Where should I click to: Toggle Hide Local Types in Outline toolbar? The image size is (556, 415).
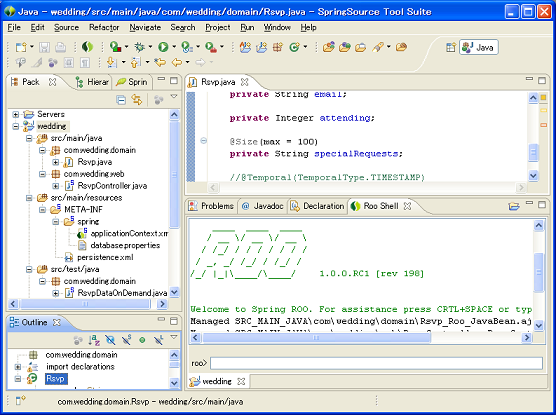click(x=159, y=340)
